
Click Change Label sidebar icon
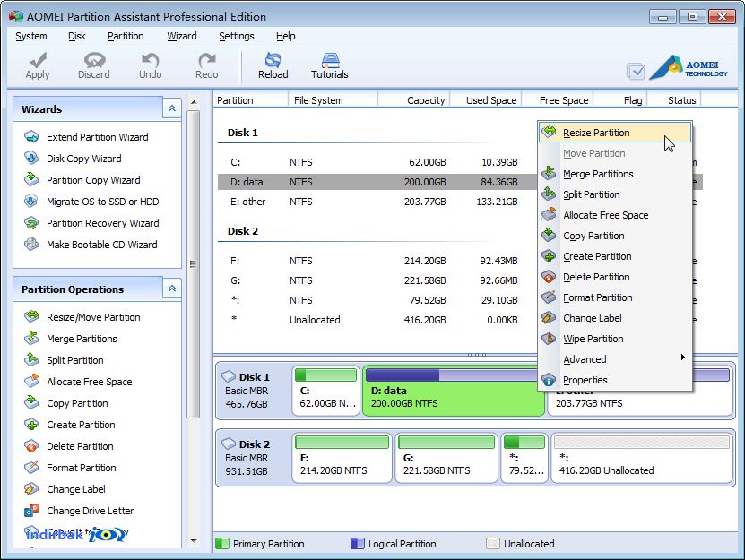point(31,488)
